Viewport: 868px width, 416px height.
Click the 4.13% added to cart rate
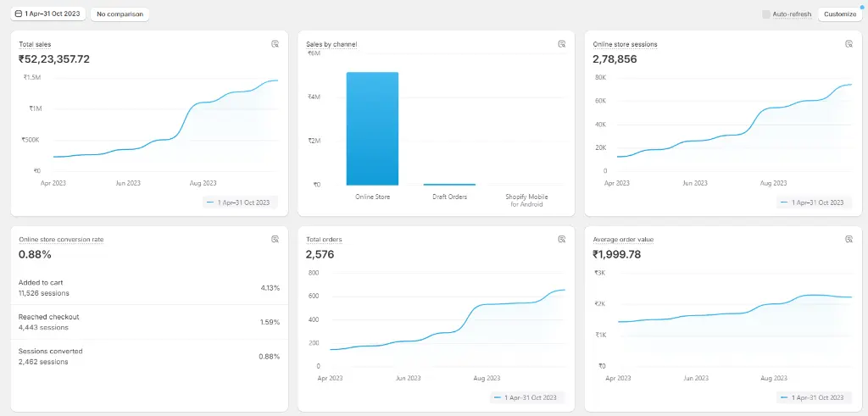tap(270, 288)
